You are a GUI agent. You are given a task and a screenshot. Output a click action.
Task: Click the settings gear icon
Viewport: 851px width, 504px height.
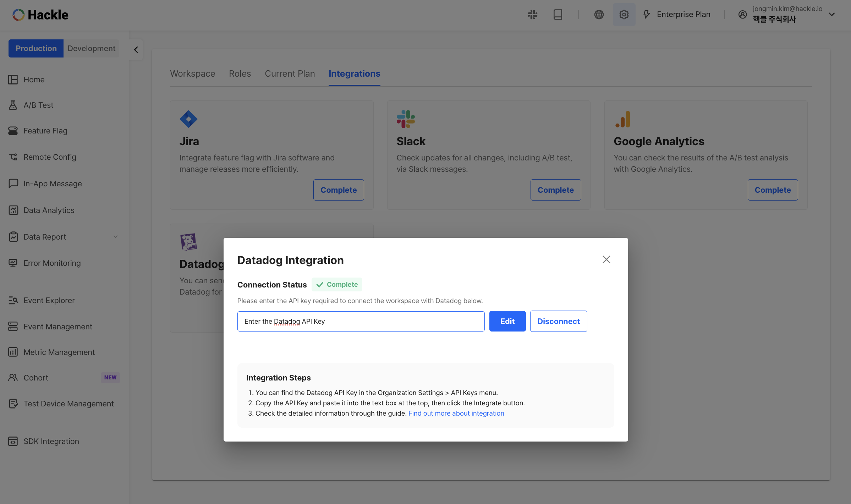tap(624, 15)
